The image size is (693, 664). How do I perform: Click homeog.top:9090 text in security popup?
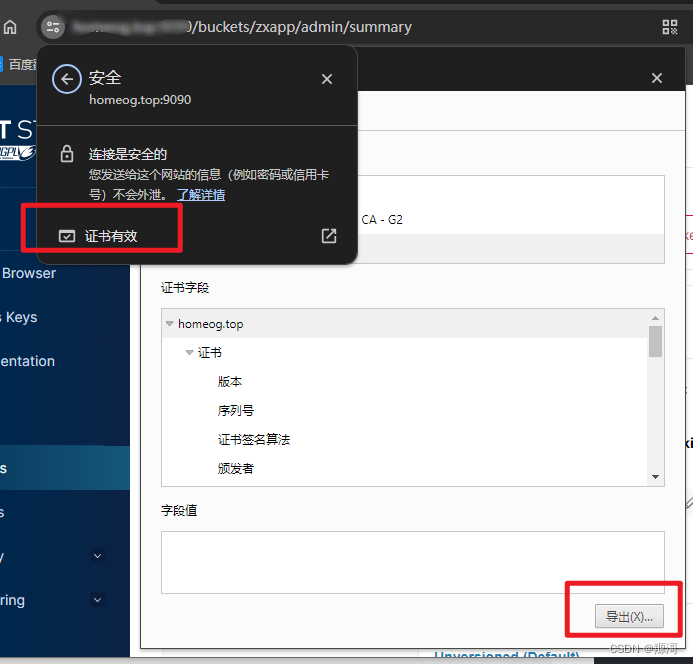coord(140,100)
